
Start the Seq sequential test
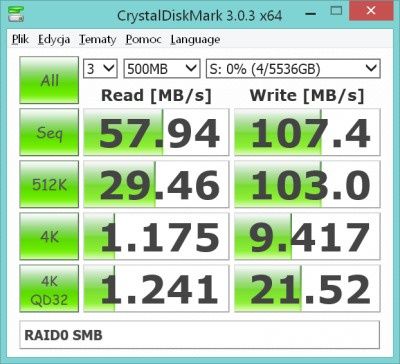click(49, 132)
